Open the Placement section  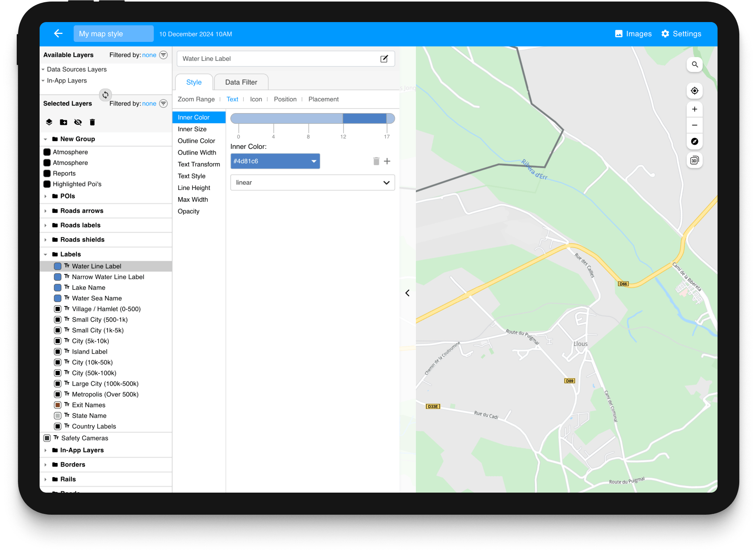pos(323,99)
